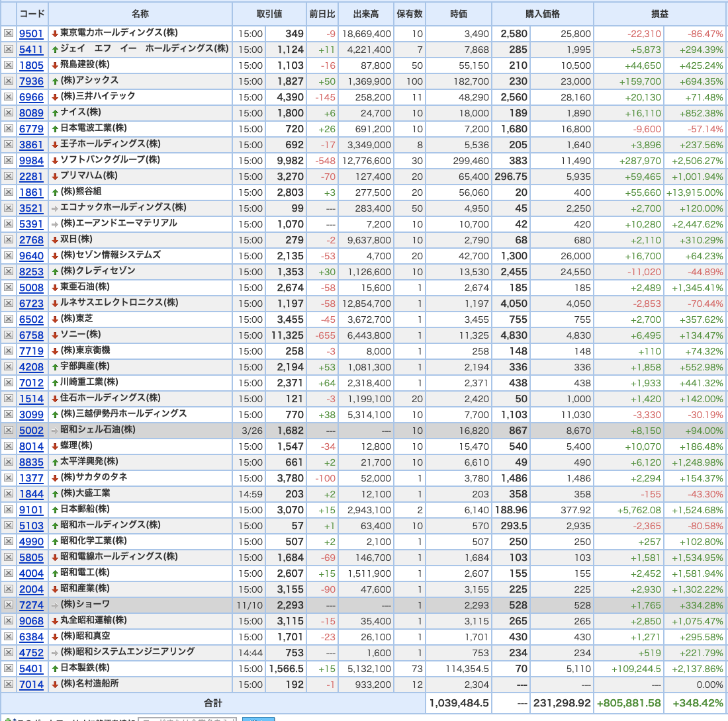Click the total profit +805,881.58
Screen dimensions: 728x721
tap(629, 703)
